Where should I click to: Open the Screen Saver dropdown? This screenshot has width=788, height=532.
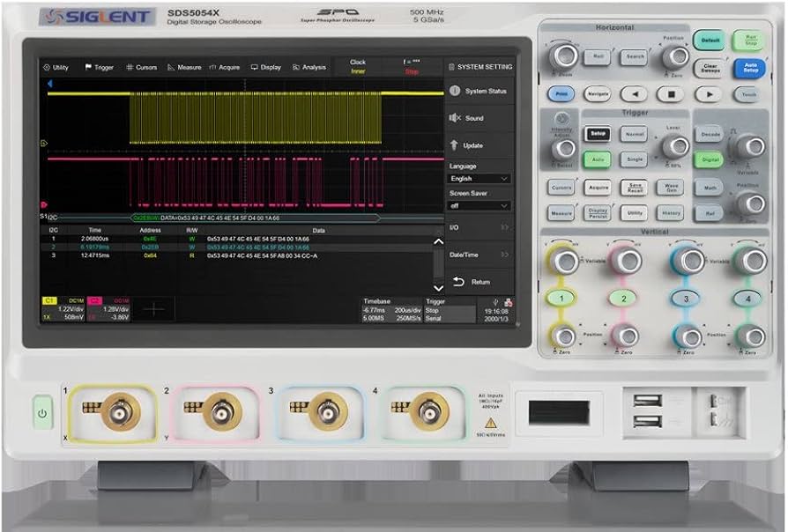point(479,205)
